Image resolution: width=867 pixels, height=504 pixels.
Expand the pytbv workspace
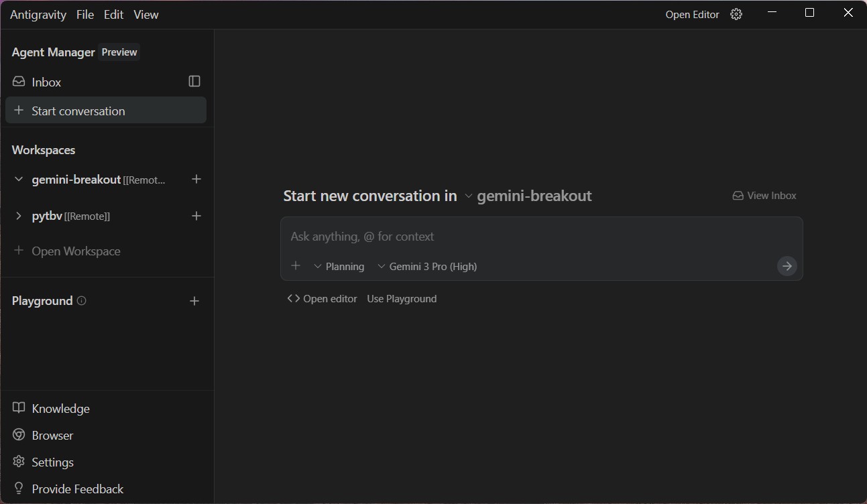point(19,216)
